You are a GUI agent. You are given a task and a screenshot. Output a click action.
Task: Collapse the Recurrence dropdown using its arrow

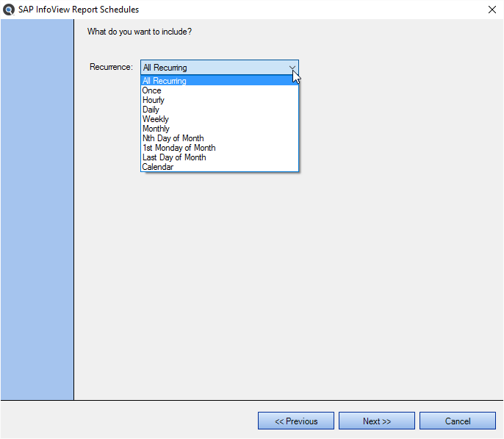[292, 68]
